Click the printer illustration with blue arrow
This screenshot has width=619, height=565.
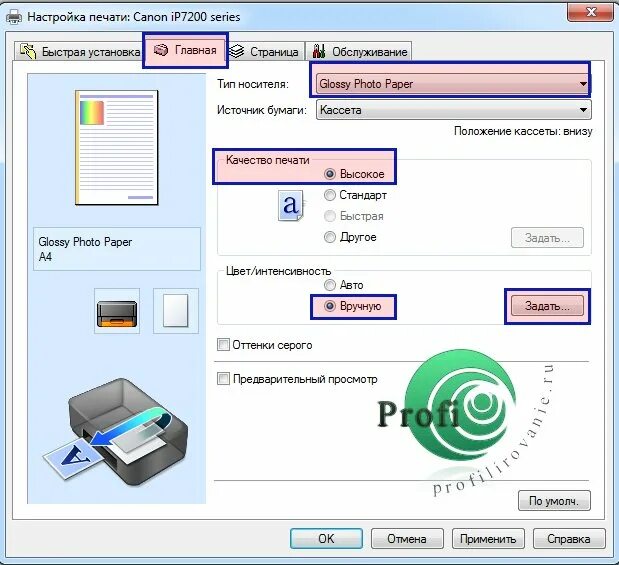[x=115, y=432]
